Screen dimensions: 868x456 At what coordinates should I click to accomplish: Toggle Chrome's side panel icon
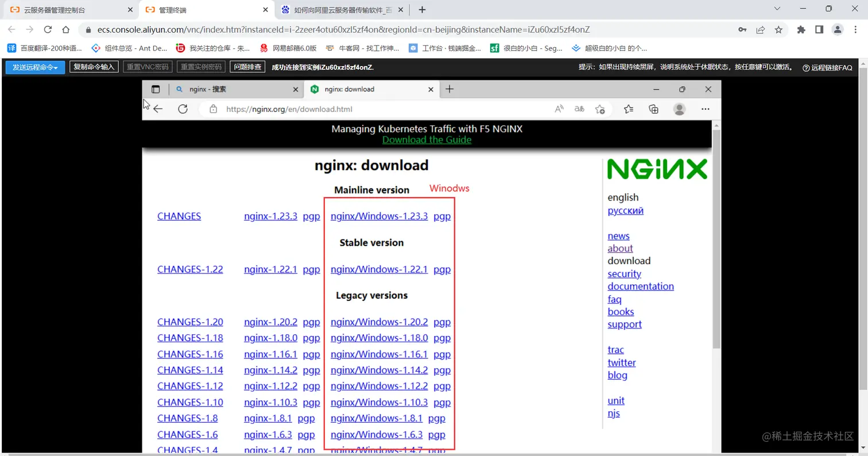pyautogui.click(x=819, y=30)
